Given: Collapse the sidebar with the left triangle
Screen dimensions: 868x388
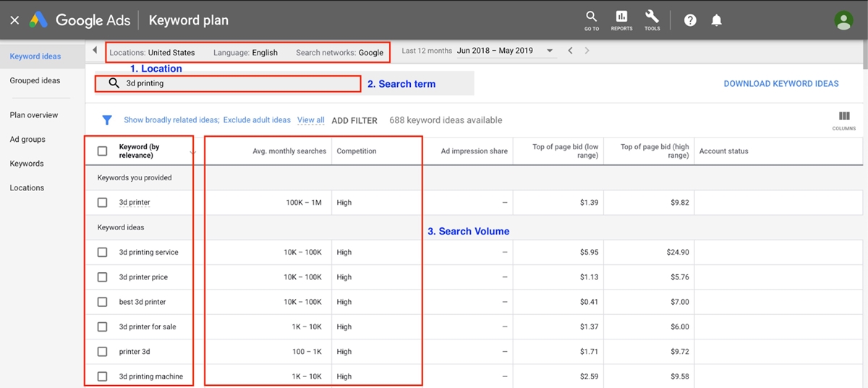Looking at the screenshot, I should (x=95, y=51).
